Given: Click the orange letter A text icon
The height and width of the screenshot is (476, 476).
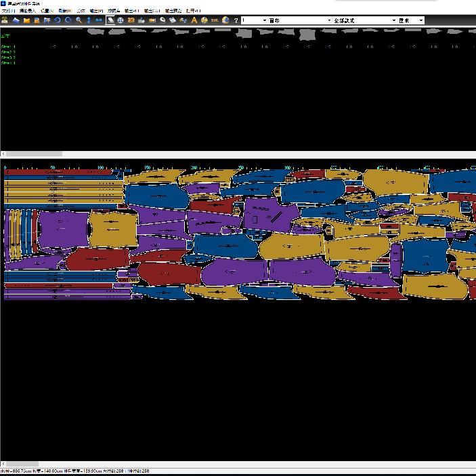Looking at the screenshot, I should tap(194, 20).
